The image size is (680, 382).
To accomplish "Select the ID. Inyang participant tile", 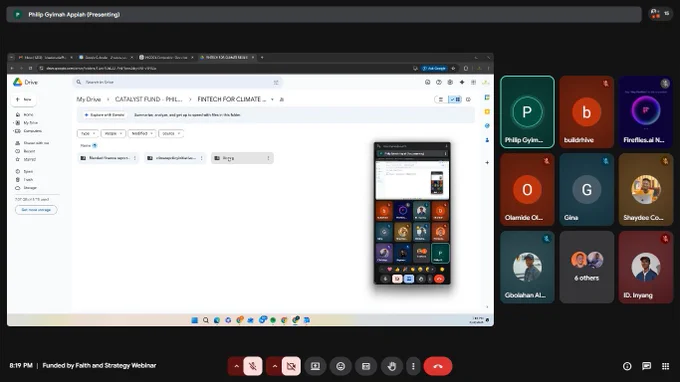I will [646, 267].
